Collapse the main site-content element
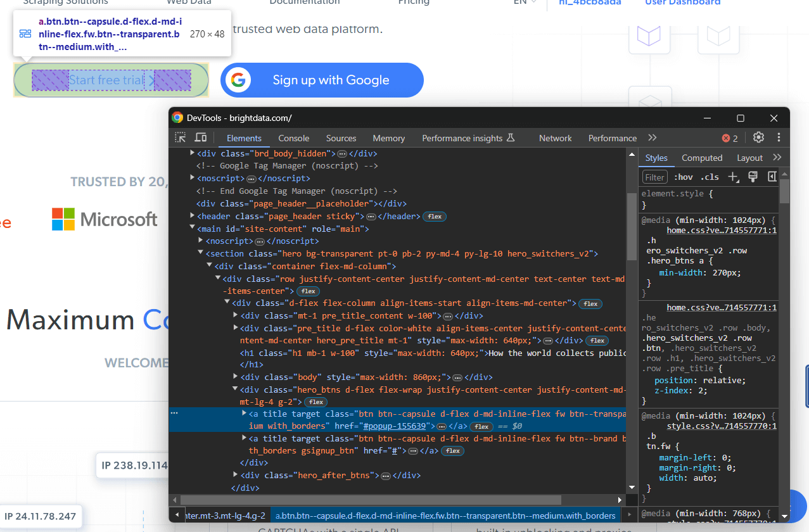This screenshot has height=532, width=809. click(x=193, y=229)
